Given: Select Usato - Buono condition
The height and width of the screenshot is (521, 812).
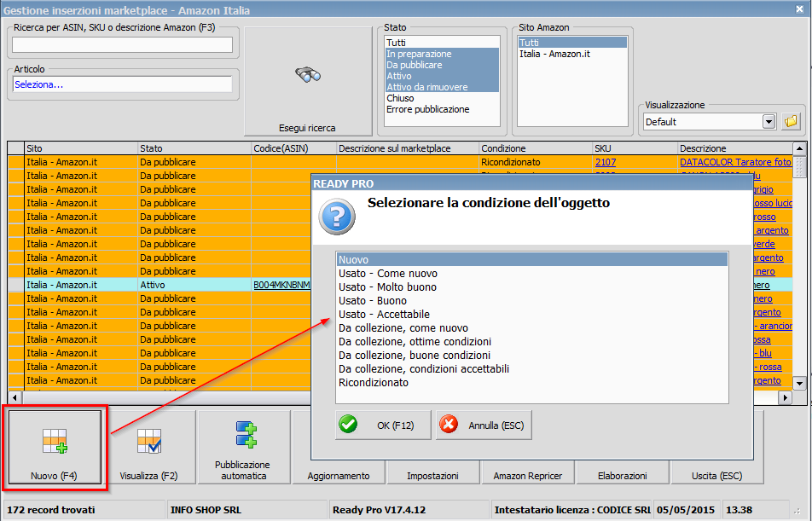Looking at the screenshot, I should click(532, 300).
